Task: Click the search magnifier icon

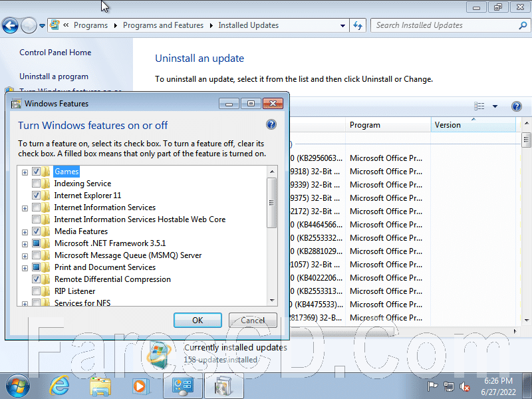Action: [523, 25]
